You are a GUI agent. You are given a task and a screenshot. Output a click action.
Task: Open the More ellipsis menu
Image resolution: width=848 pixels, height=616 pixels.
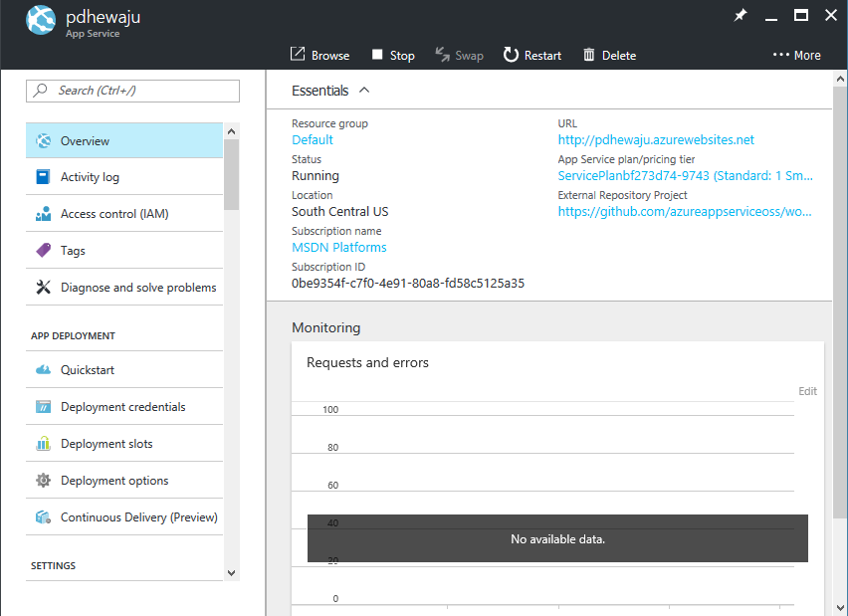[x=796, y=55]
